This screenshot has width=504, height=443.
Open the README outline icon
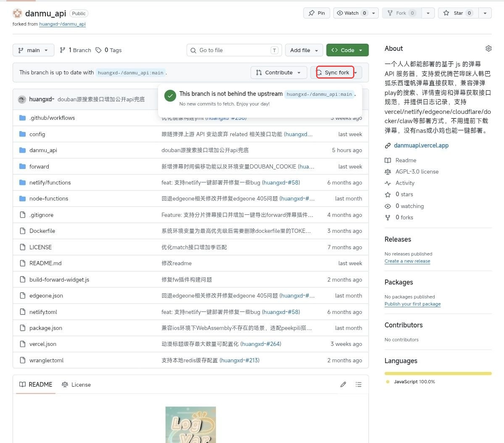click(x=358, y=384)
